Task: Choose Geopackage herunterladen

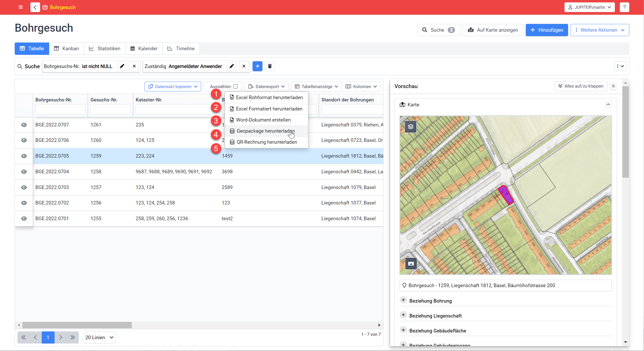Action: [266, 131]
